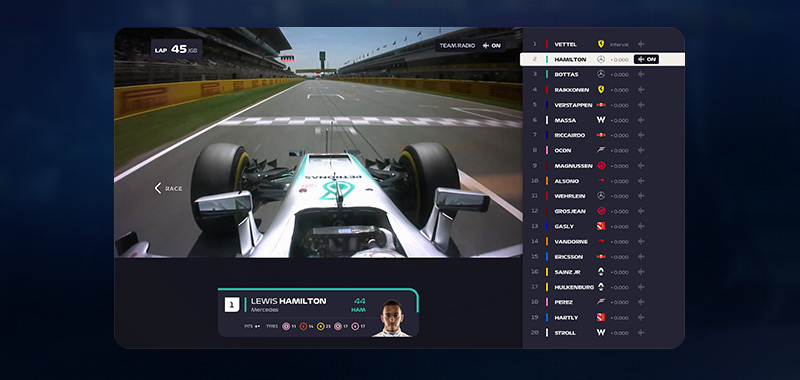Click the PITS count on driver card
The width and height of the screenshot is (800, 380).
tap(252, 326)
